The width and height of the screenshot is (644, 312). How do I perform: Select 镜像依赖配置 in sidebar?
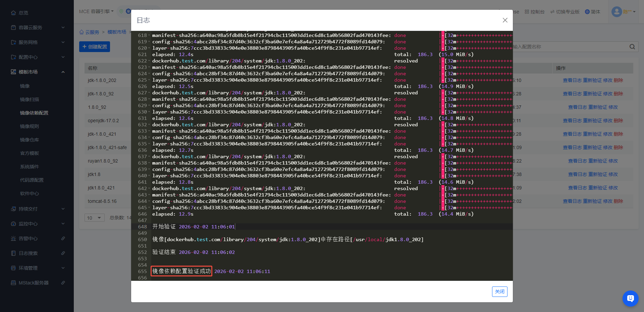34,113
